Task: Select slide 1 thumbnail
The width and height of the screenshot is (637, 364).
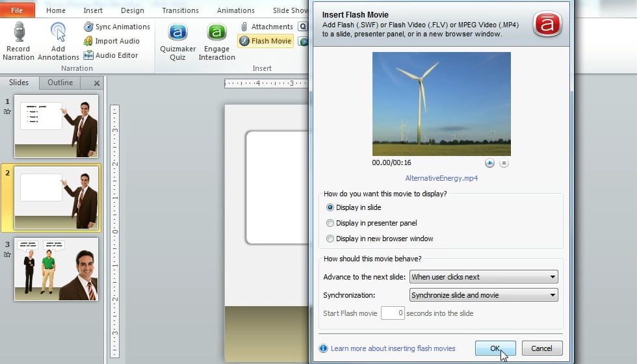Action: click(57, 126)
